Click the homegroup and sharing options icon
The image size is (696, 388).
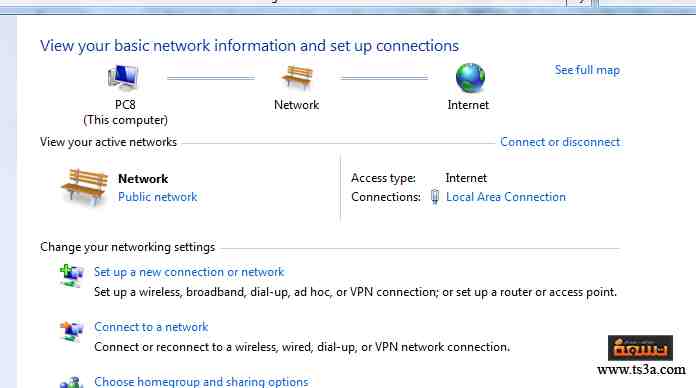[x=71, y=383]
